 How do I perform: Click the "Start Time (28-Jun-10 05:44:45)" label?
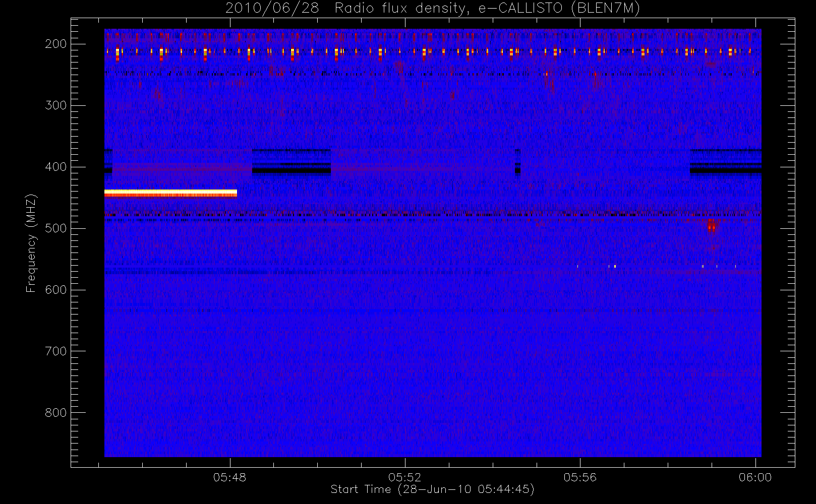coord(432,489)
